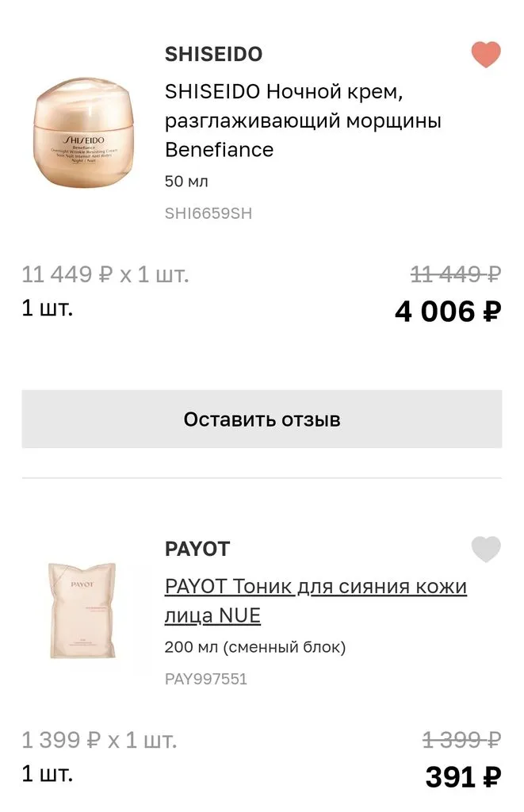The image size is (524, 812).
Task: Open the PAYOT Тоник для сияния кожи link
Action: pos(315,601)
